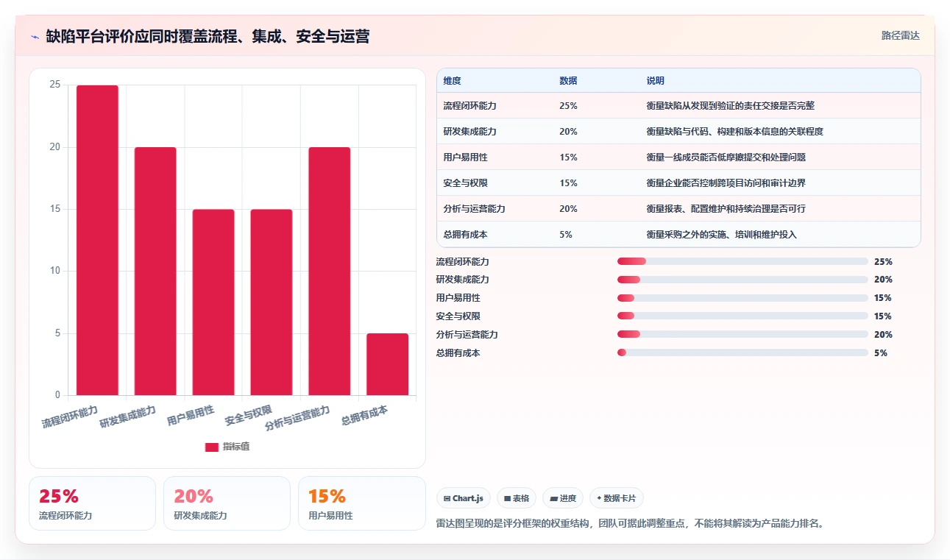Open the 20% 研发集成能力 data card
This screenshot has width=950, height=560.
[227, 503]
